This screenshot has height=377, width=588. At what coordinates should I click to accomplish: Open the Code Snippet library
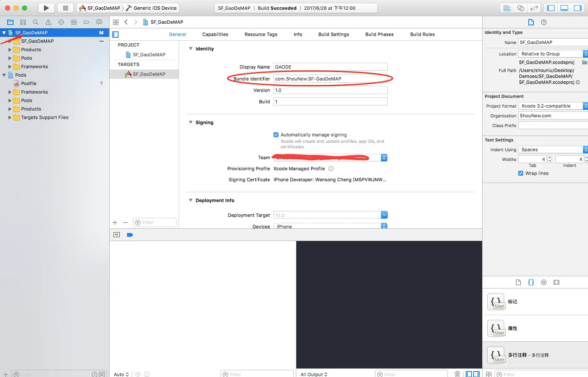tap(531, 283)
